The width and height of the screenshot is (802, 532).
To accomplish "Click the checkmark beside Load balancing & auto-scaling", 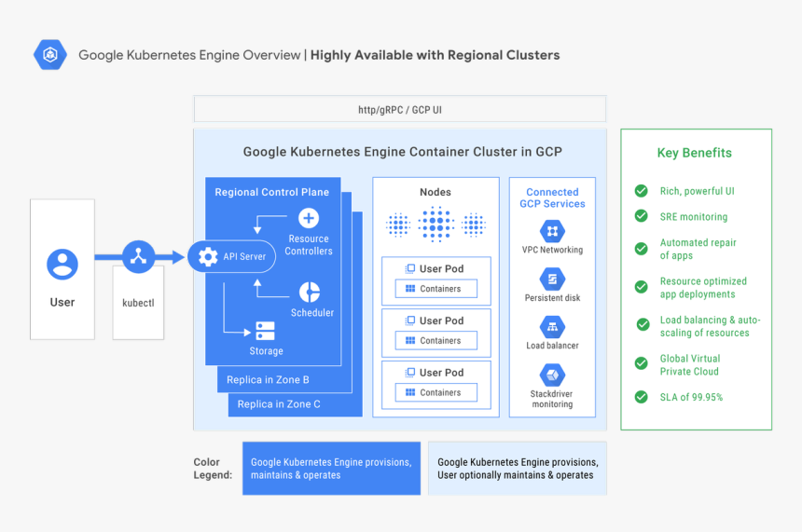I will [x=643, y=324].
